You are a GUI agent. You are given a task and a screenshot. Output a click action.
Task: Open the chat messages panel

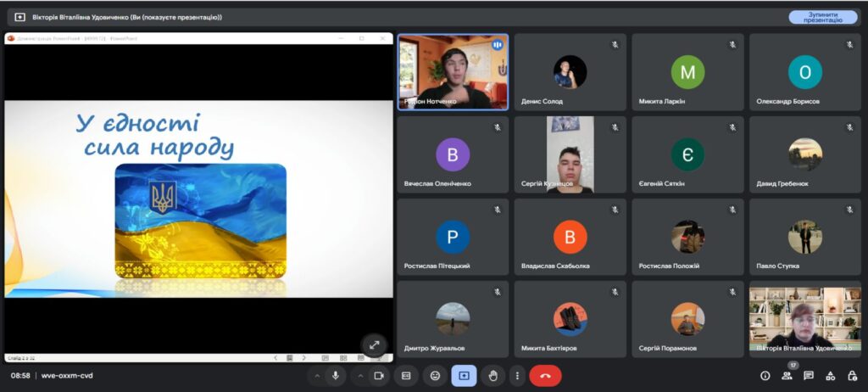tap(809, 375)
